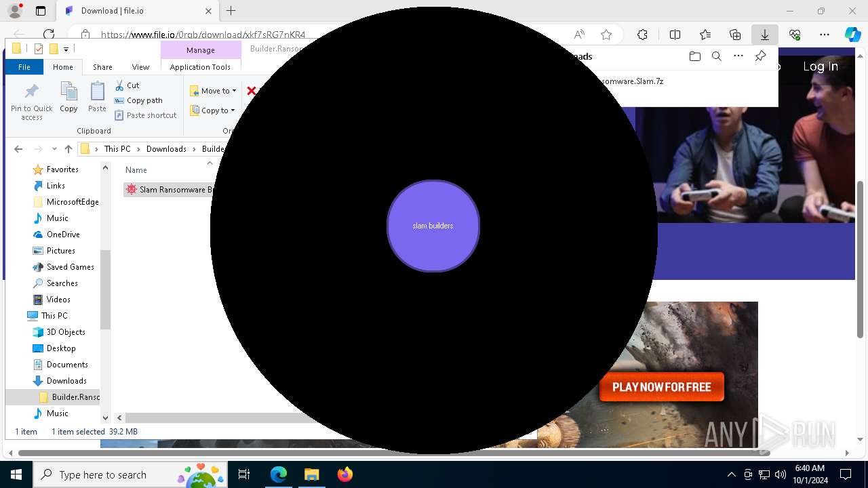Select Favorites in navigation pane
Screen dimensions: 868x488
coord(62,169)
